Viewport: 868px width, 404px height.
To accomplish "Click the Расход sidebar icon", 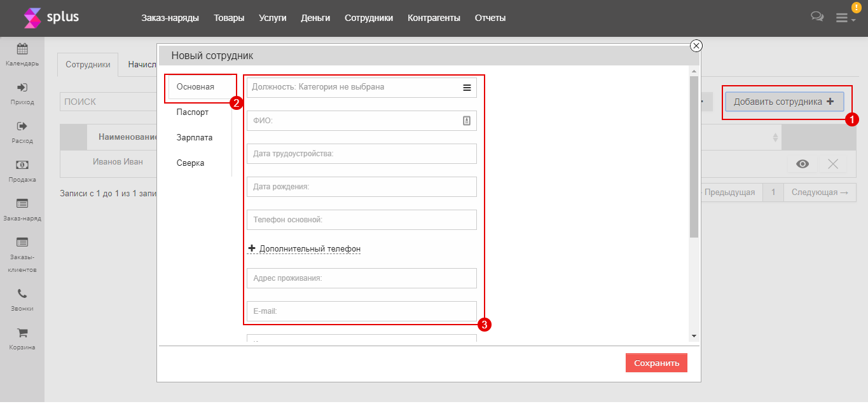I will point(22,126).
